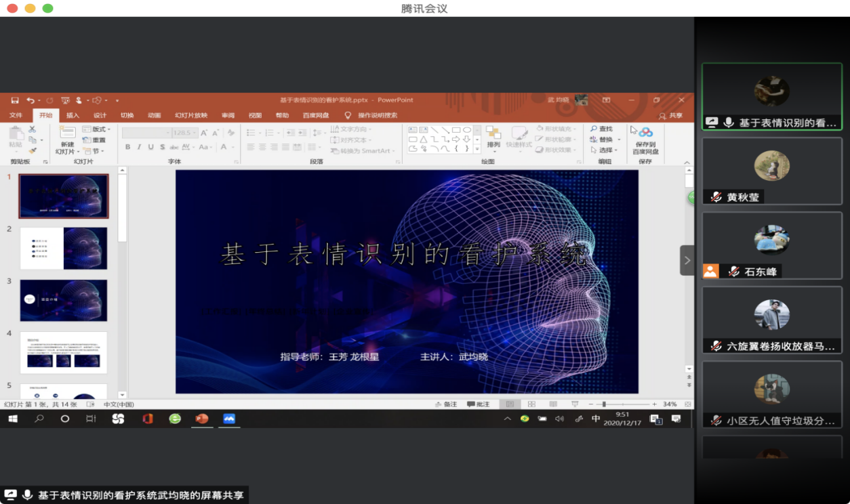The height and width of the screenshot is (504, 850).
Task: Start slideshow from the status bar icon
Action: point(575,404)
